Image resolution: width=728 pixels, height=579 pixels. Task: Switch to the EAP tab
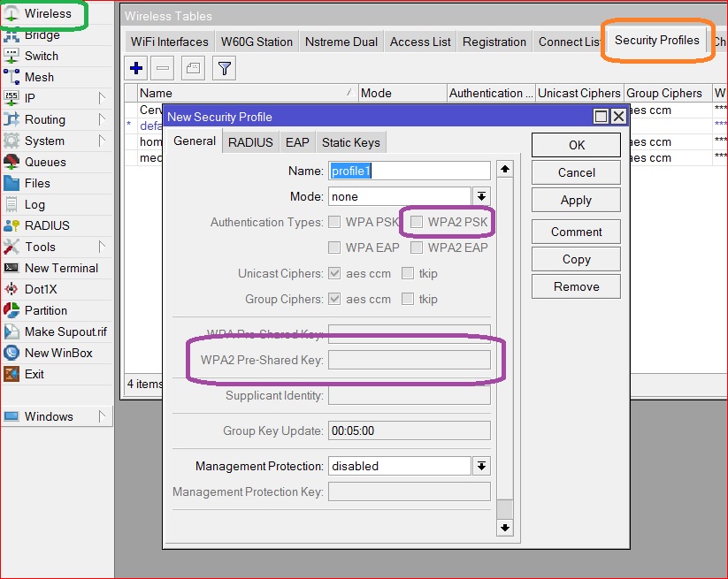coord(297,142)
